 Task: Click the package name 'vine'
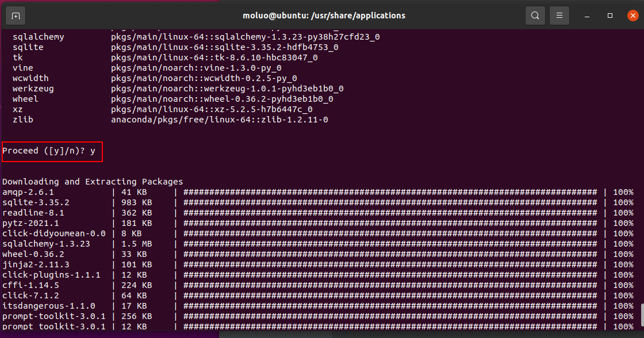coord(23,68)
